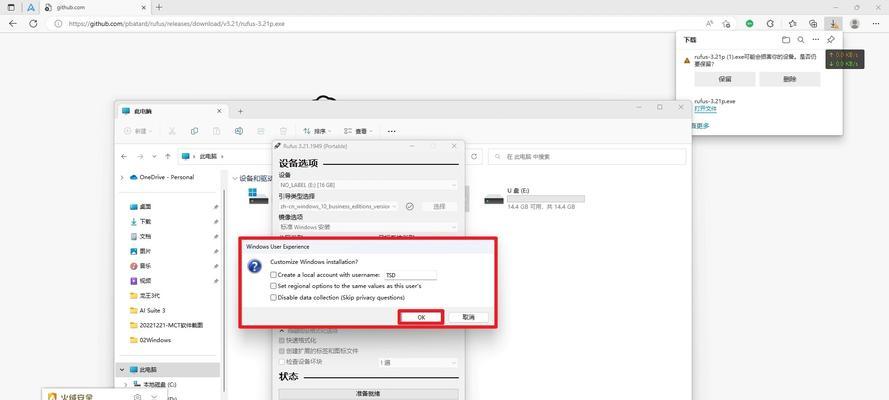This screenshot has width=889, height=400.
Task: Confirm the dialog with OK
Action: 421,317
